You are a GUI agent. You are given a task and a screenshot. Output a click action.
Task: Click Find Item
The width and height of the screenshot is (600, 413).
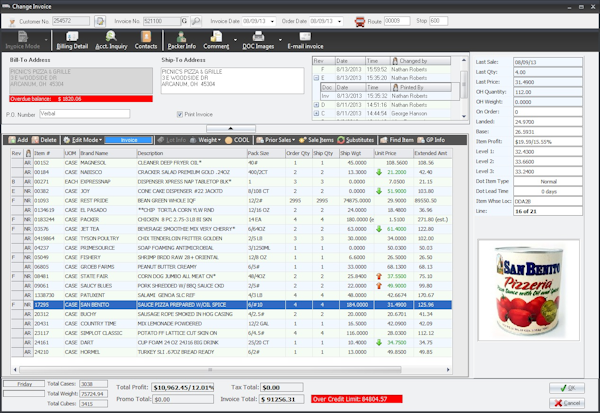[396, 140]
